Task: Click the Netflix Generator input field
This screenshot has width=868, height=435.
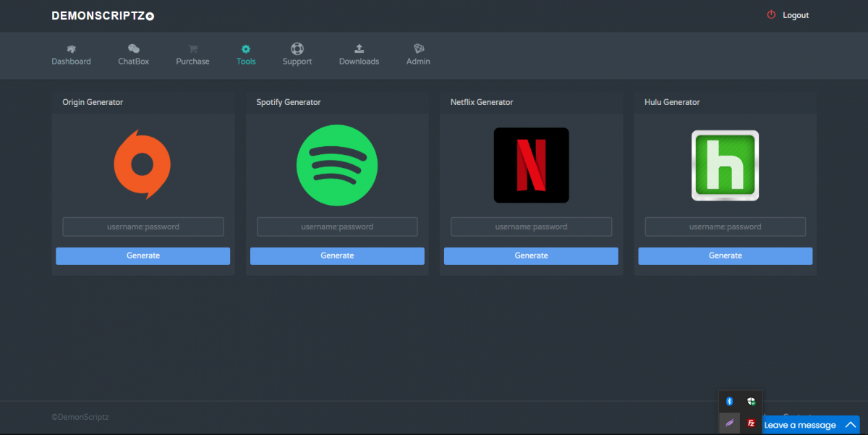Action: (x=531, y=227)
